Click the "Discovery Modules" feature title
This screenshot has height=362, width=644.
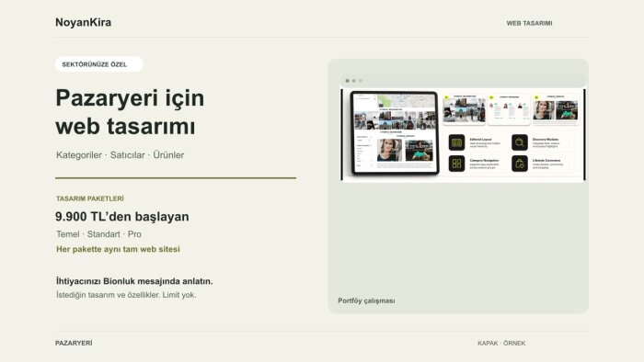pos(546,140)
